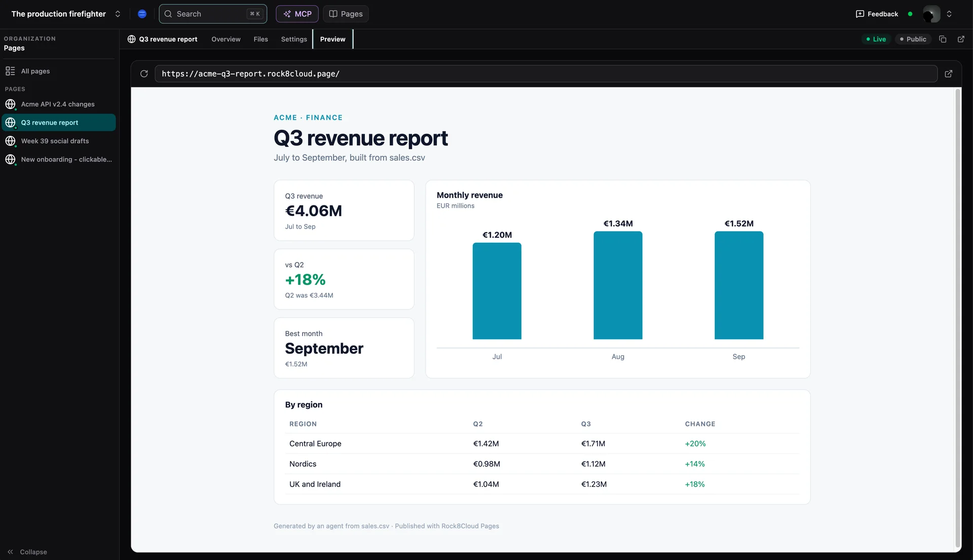Collapse the sidebar
This screenshot has width=973, height=560.
[x=27, y=552]
